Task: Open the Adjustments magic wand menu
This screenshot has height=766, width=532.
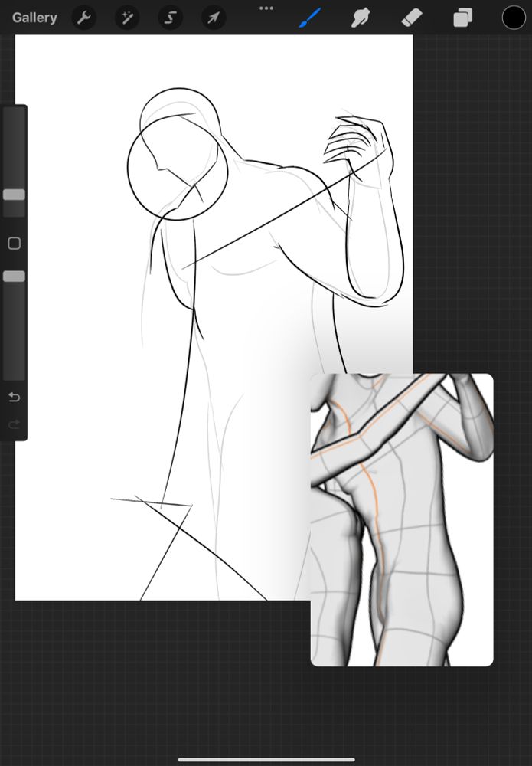Action: [x=127, y=18]
